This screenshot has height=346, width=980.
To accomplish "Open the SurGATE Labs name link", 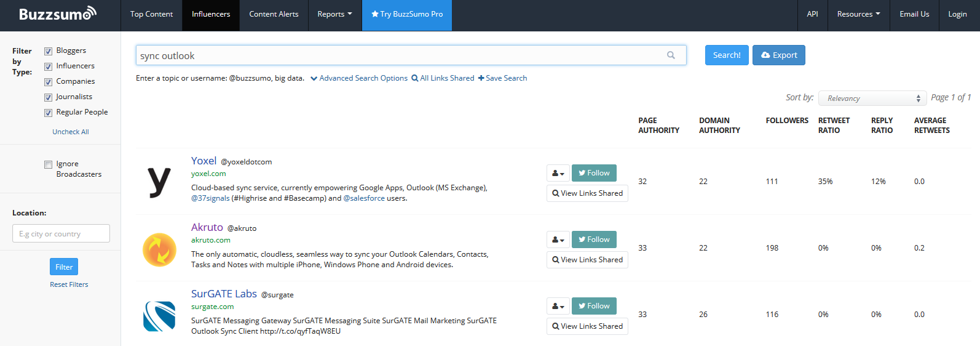I will point(224,294).
